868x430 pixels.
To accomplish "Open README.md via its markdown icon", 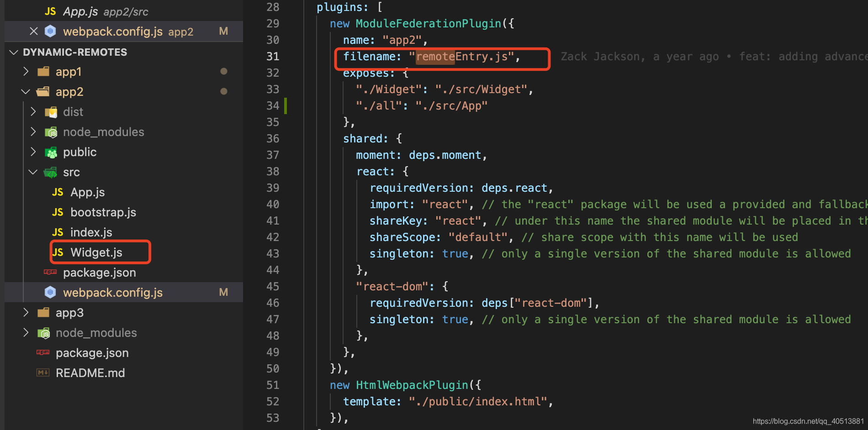I will 43,372.
